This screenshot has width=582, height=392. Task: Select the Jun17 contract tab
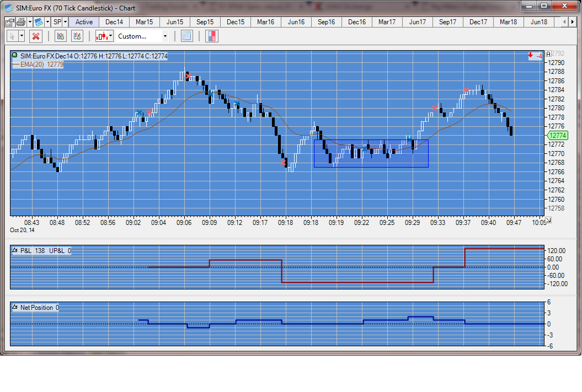click(x=418, y=22)
